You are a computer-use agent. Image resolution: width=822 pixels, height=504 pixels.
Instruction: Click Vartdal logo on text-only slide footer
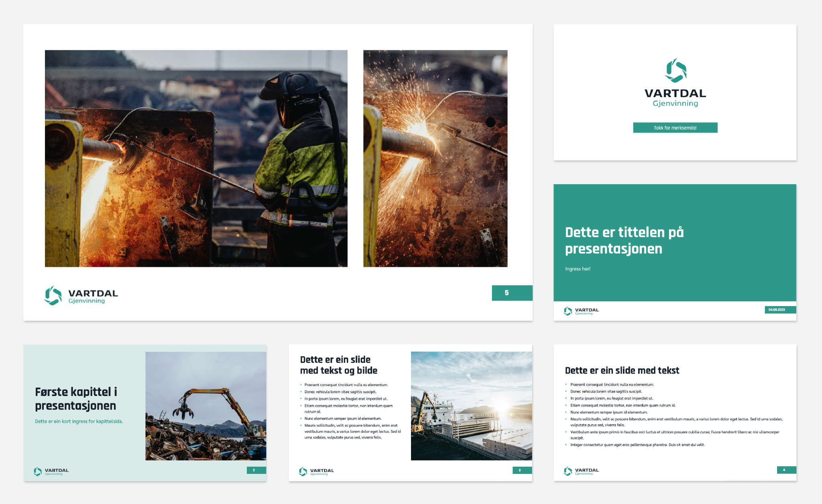581,471
